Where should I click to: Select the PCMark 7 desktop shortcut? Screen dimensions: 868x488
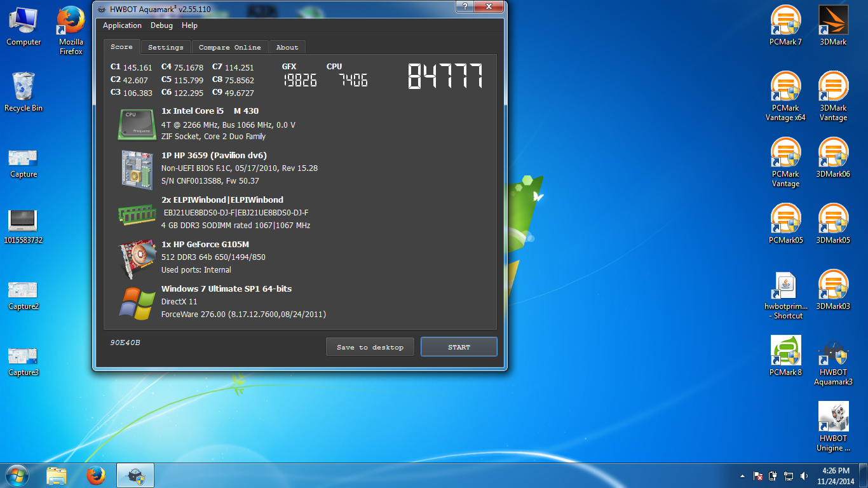pos(786,26)
